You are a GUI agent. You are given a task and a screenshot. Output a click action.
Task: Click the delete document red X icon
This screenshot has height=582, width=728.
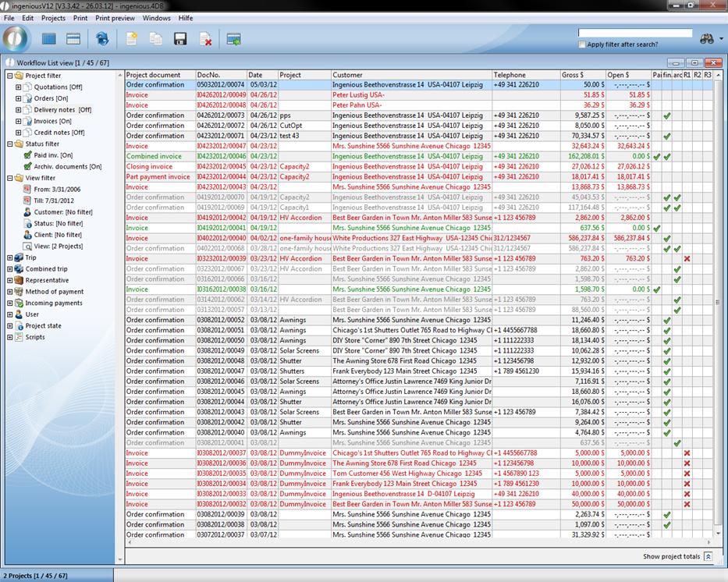[x=205, y=39]
